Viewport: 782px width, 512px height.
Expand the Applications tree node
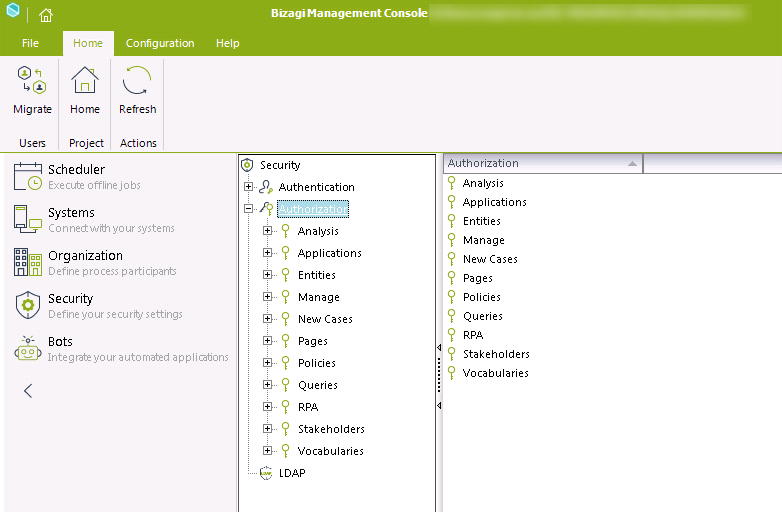pyautogui.click(x=267, y=253)
